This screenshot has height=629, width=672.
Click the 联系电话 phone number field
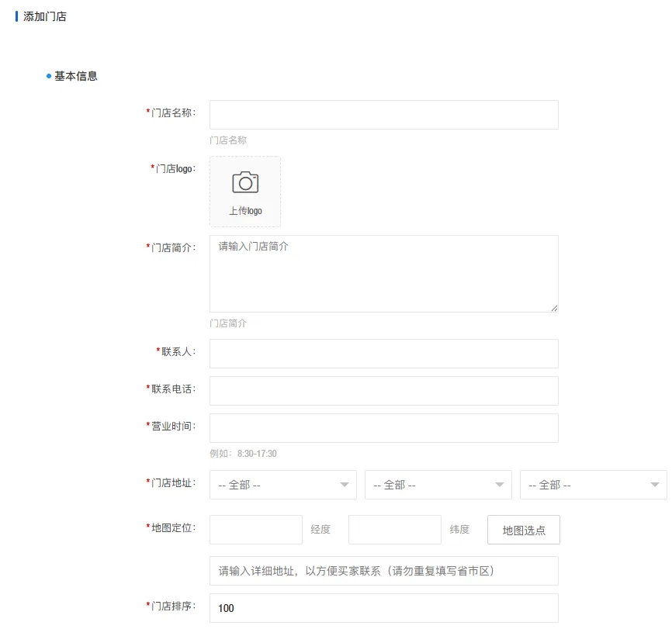pos(383,390)
